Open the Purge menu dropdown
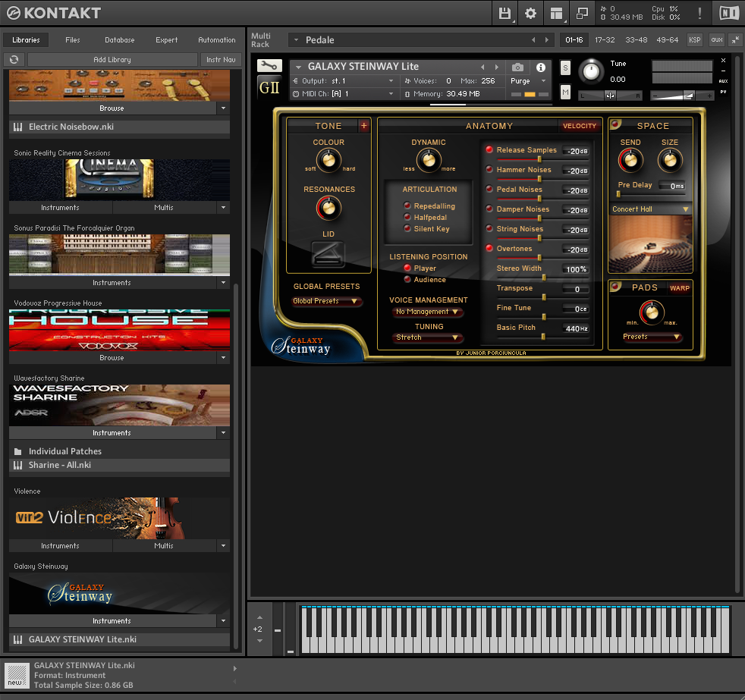 click(x=528, y=81)
